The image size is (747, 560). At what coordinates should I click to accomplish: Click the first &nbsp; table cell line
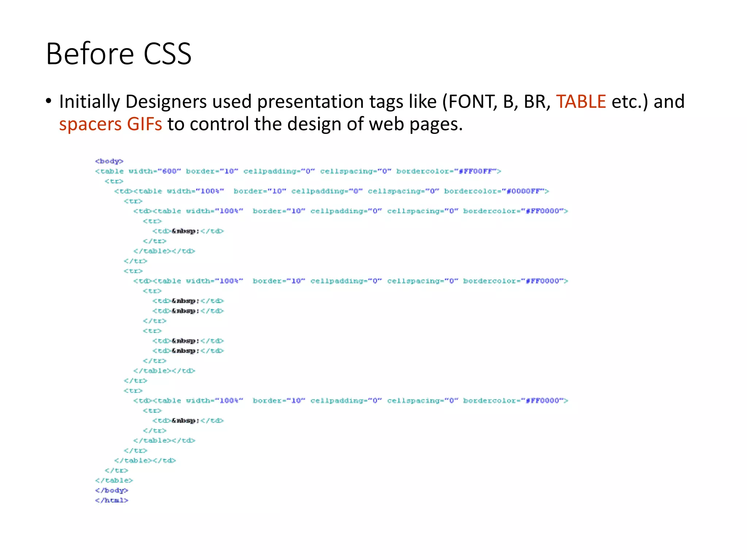tap(188, 231)
